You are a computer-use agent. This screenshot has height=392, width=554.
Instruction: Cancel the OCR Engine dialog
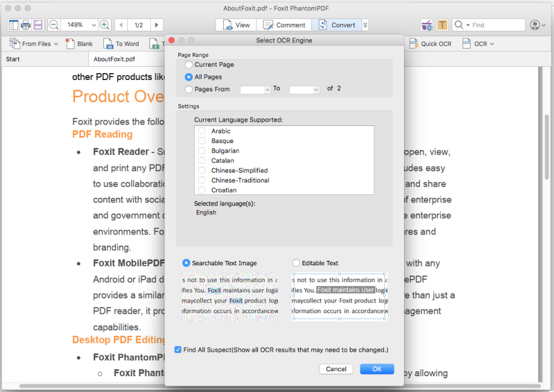[x=336, y=369]
